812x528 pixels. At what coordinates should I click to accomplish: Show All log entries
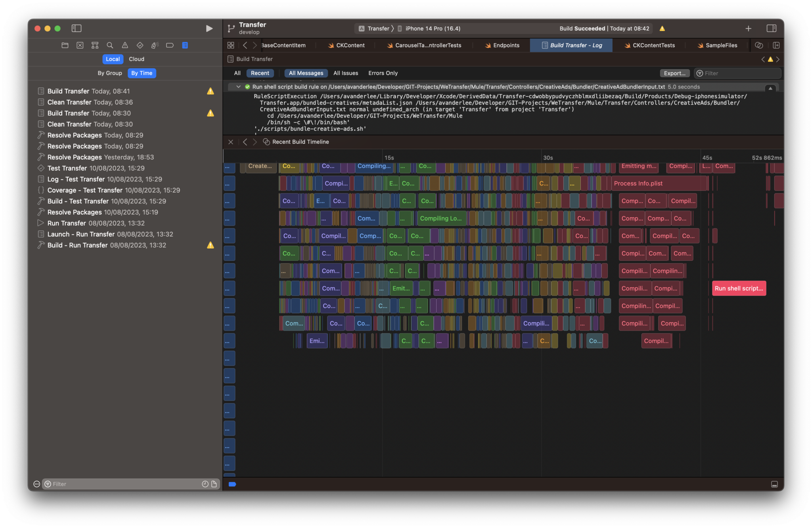pyautogui.click(x=237, y=73)
